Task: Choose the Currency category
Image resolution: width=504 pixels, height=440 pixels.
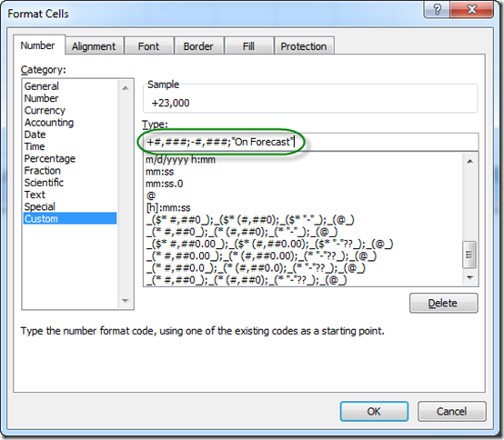Action: pos(45,111)
